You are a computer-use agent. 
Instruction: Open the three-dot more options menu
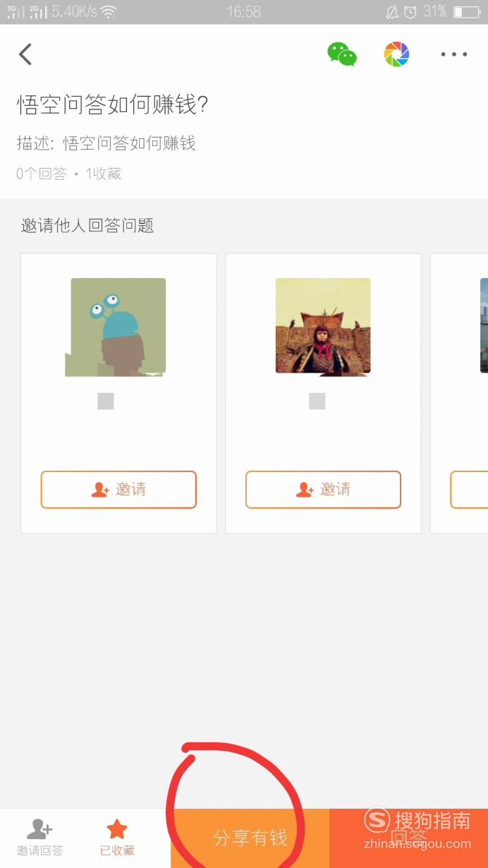tap(453, 54)
